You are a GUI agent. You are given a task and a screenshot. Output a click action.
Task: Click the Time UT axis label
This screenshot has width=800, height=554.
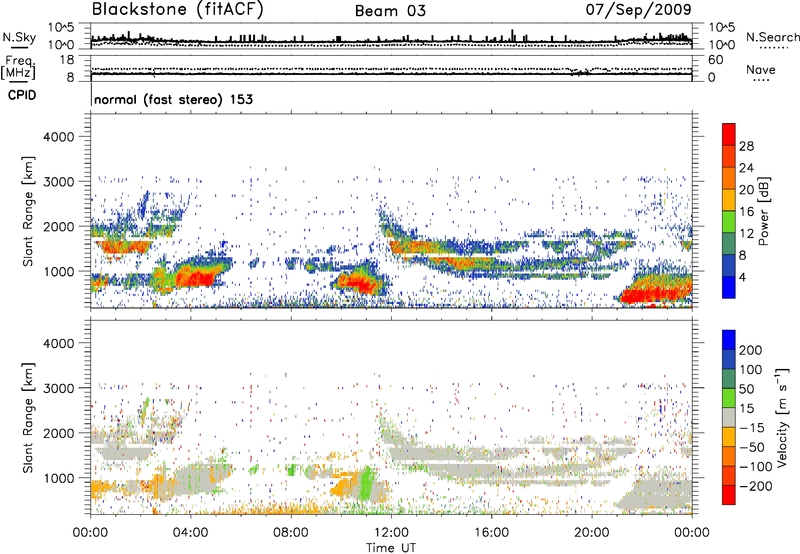point(391,548)
